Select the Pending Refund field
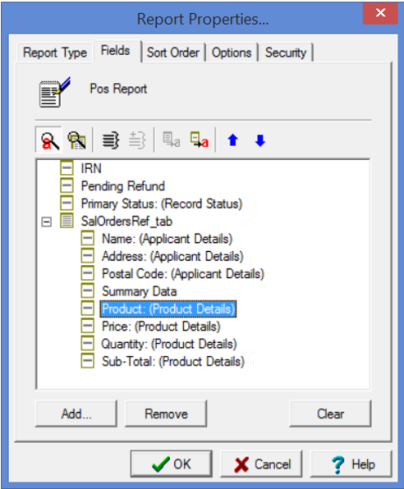Screen dimensions: 404x489 coord(123,186)
